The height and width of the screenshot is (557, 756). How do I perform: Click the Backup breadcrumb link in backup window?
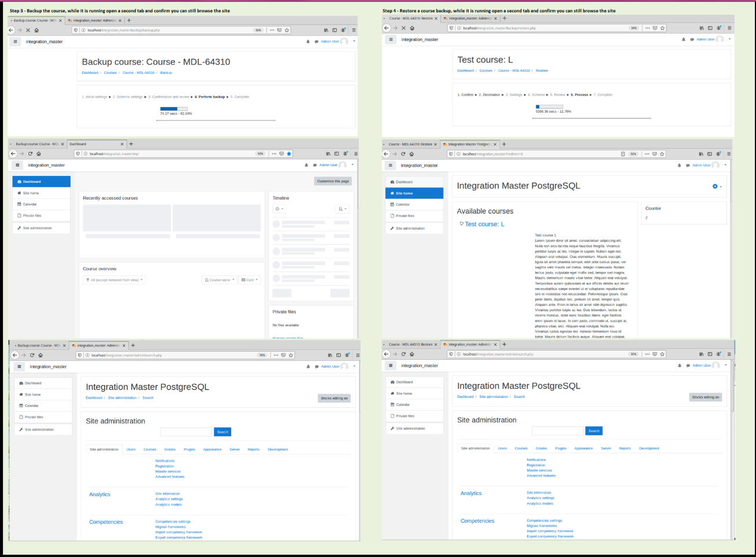[x=166, y=73]
